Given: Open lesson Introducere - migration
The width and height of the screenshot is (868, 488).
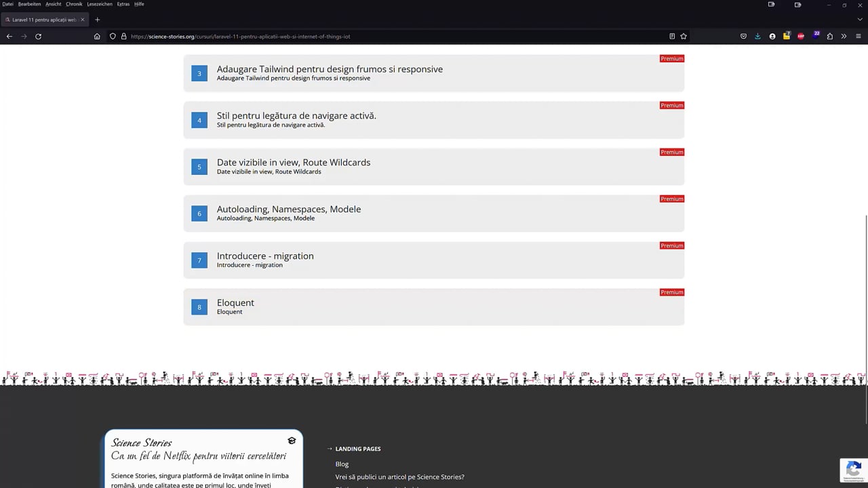Looking at the screenshot, I should [434, 260].
